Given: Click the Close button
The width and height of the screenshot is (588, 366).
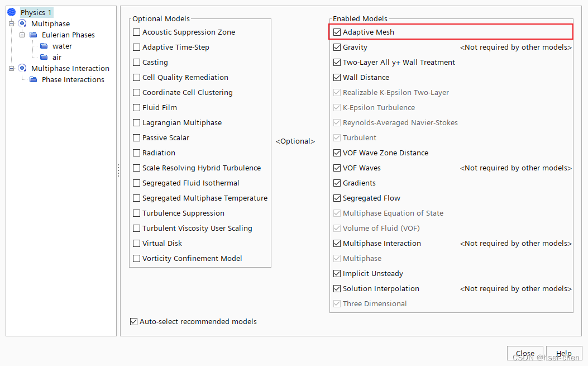Looking at the screenshot, I should click(x=525, y=353).
